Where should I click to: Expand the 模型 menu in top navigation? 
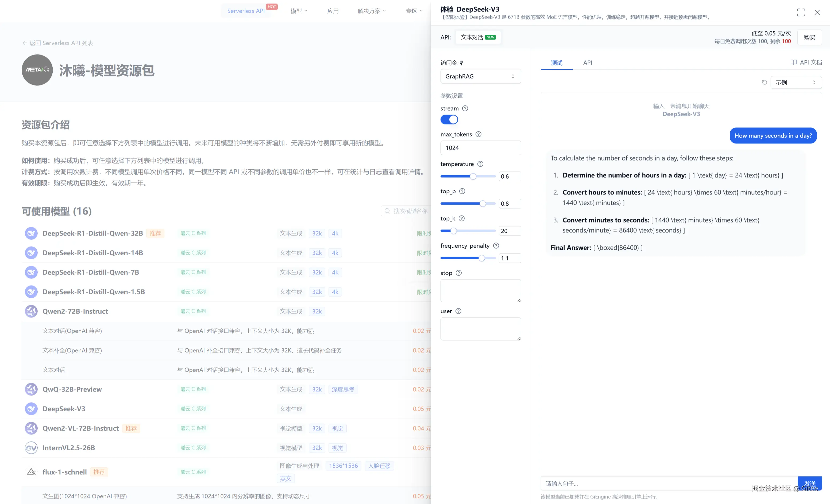point(299,11)
